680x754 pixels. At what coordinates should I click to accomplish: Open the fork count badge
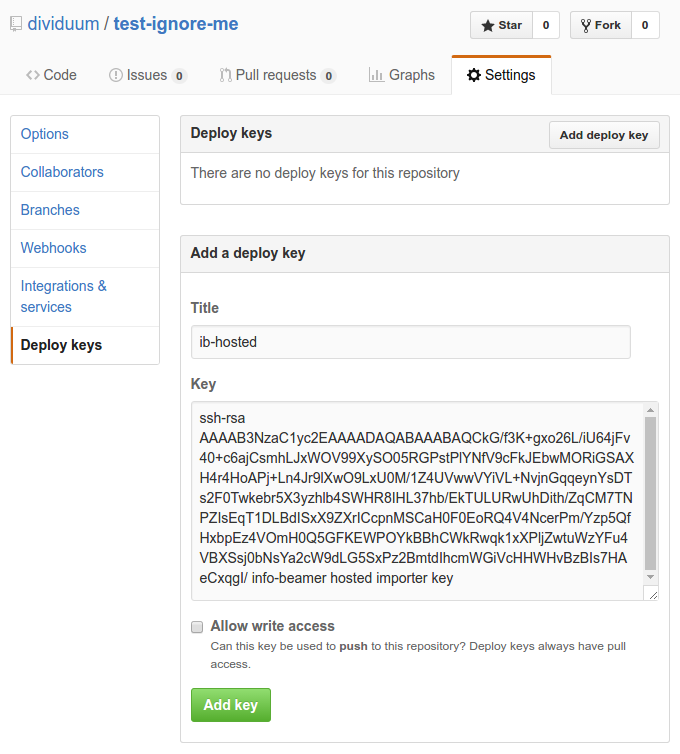pos(645,25)
